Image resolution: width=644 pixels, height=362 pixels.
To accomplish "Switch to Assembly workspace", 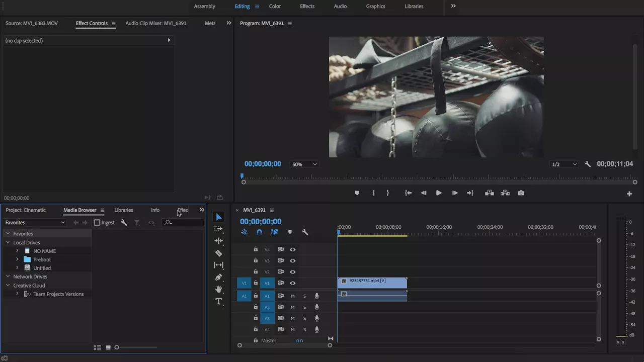I will (x=205, y=6).
